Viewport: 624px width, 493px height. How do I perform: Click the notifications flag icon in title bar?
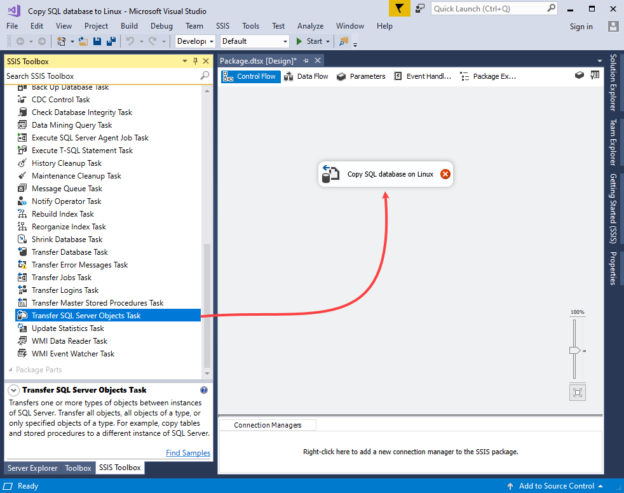pyautogui.click(x=399, y=8)
